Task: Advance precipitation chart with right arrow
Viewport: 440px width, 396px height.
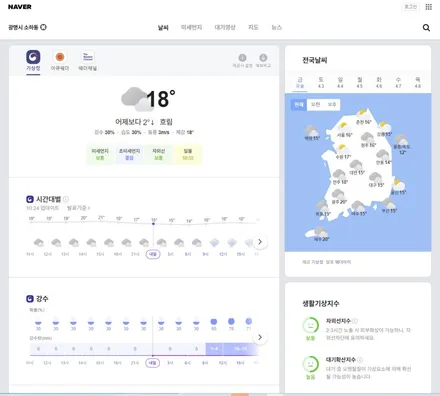Action: click(260, 337)
